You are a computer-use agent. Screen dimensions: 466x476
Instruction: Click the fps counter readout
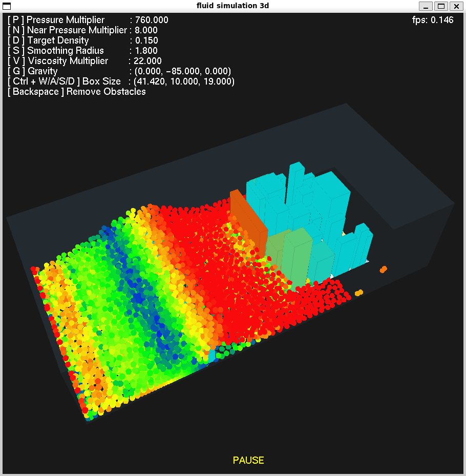click(x=433, y=20)
